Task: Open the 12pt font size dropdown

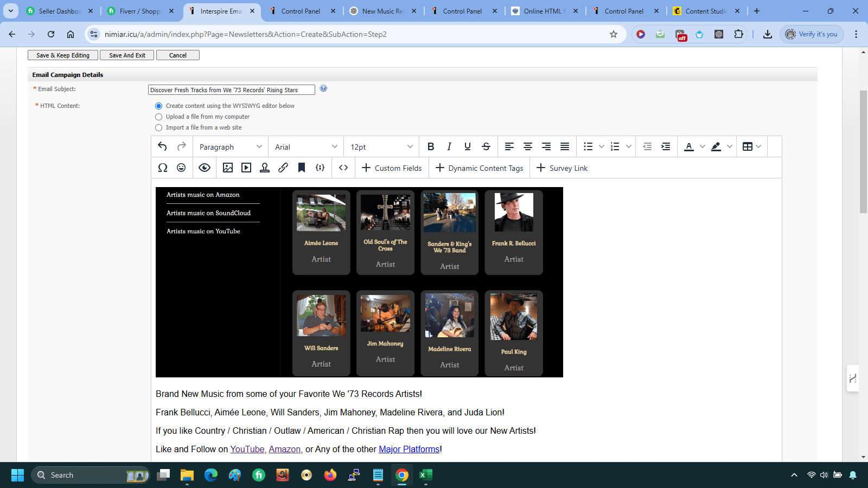Action: pyautogui.click(x=381, y=147)
